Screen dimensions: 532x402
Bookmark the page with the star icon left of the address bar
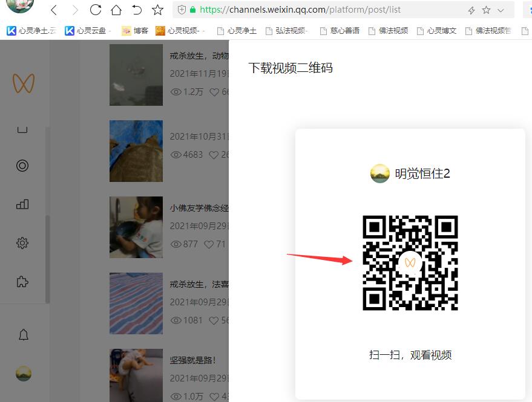(157, 10)
